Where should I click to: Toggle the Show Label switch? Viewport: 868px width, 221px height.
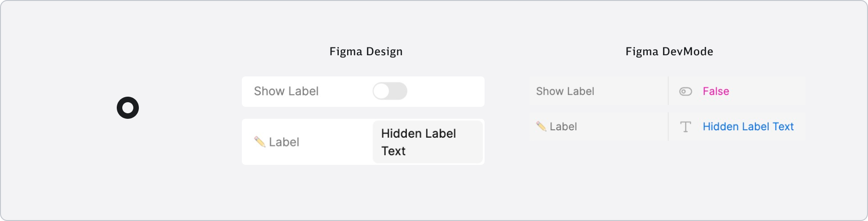390,91
